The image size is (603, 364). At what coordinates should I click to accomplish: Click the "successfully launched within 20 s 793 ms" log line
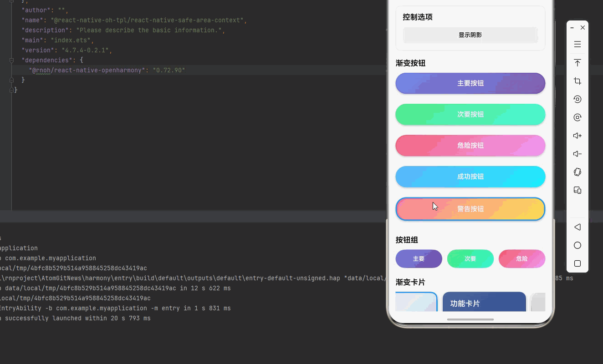click(x=75, y=318)
